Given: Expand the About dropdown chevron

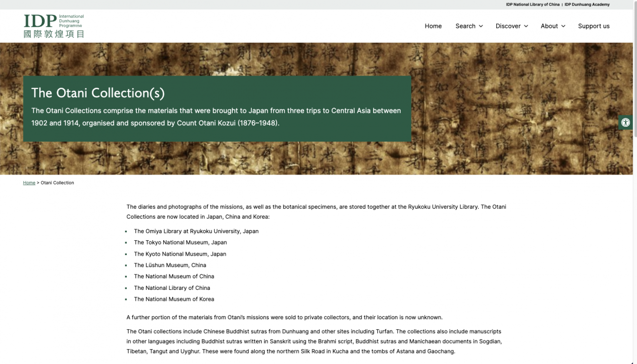Looking at the screenshot, I should (563, 26).
